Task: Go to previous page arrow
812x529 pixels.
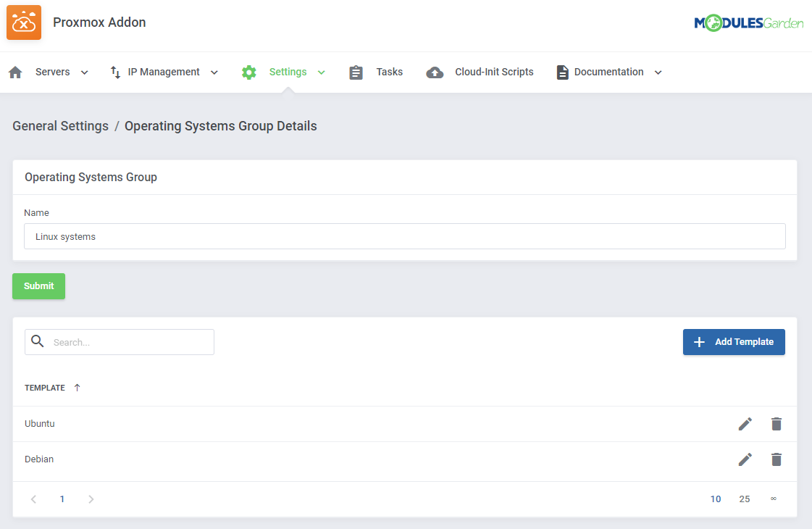Action: (x=33, y=499)
